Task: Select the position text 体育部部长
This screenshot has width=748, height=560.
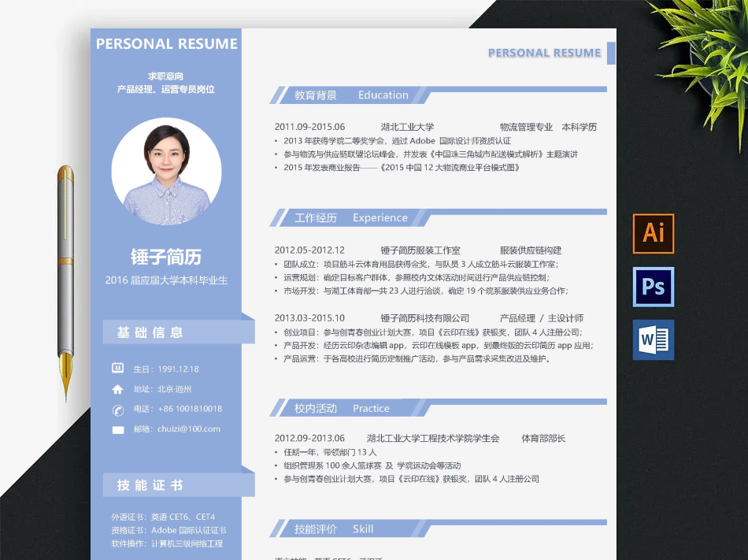Action: tap(543, 439)
